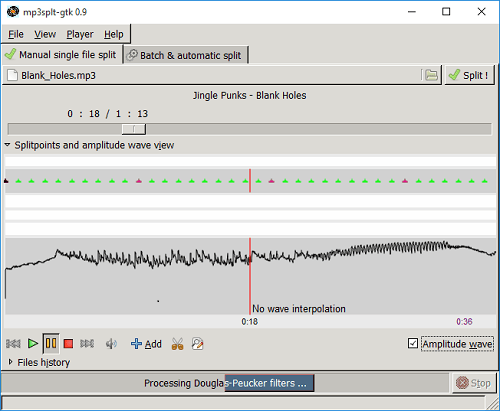Open the Player menu
500x411 pixels.
[80, 34]
